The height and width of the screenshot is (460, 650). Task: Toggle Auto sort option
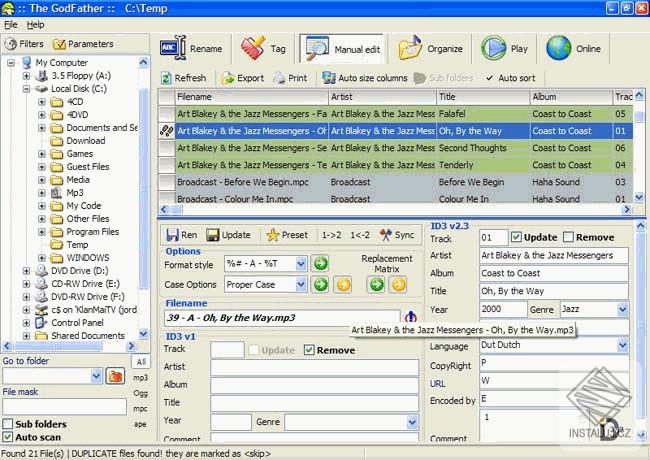tap(511, 78)
